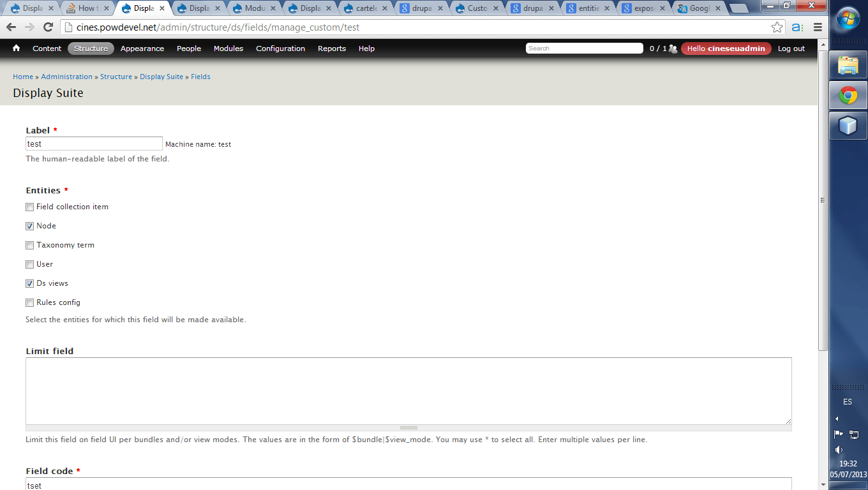Open the Modules admin menu
This screenshot has height=490, width=868.
pos(228,48)
